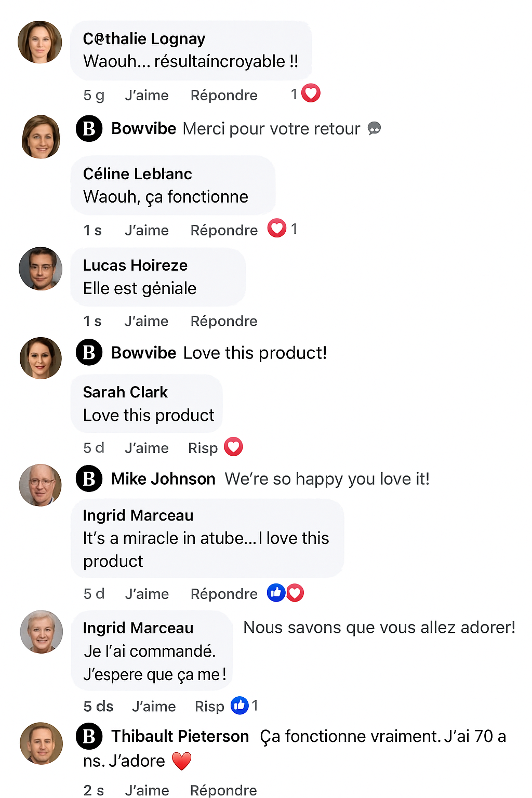Viewport: 532px width, 798px height.
Task: Click the Bowvibe logo beside "Merci pour votre retour"
Action: click(89, 128)
